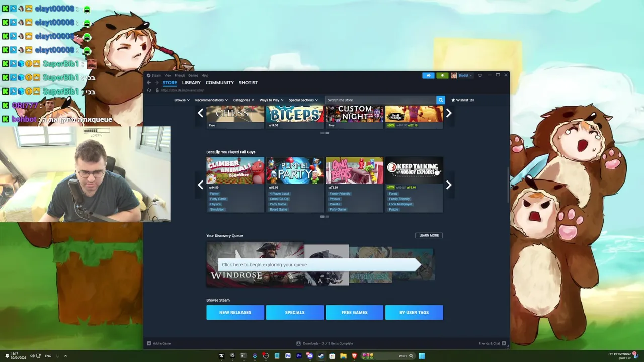
Task: Go to next Fall Guys recommendations
Action: click(449, 185)
